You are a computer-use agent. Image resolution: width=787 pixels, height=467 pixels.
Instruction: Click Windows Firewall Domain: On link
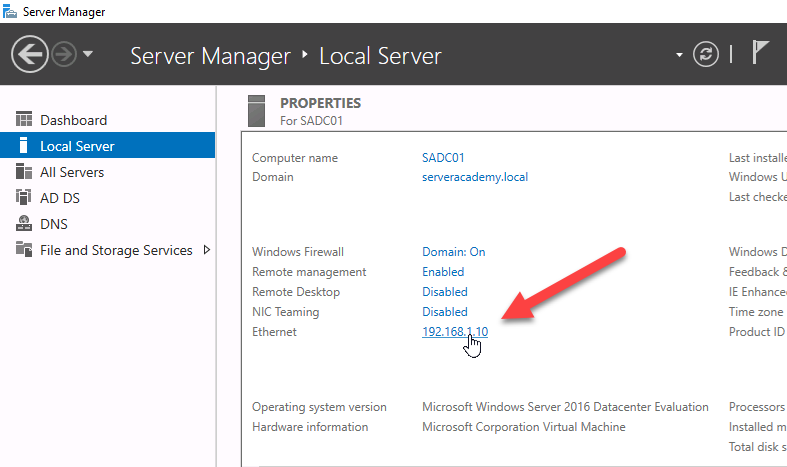tap(454, 252)
